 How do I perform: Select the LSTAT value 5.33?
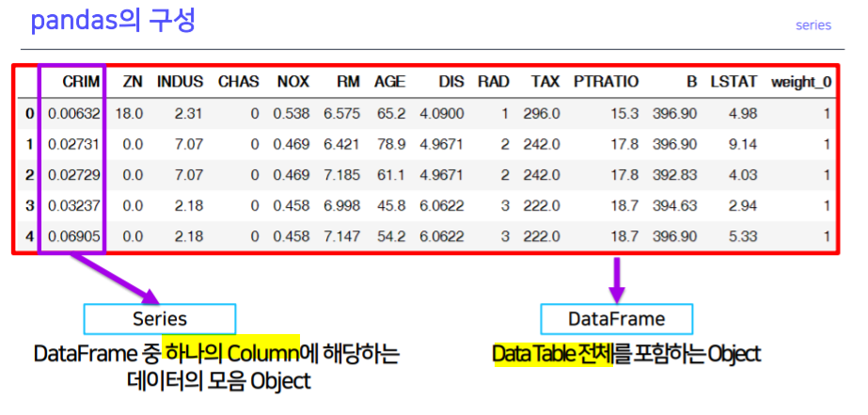coord(742,236)
